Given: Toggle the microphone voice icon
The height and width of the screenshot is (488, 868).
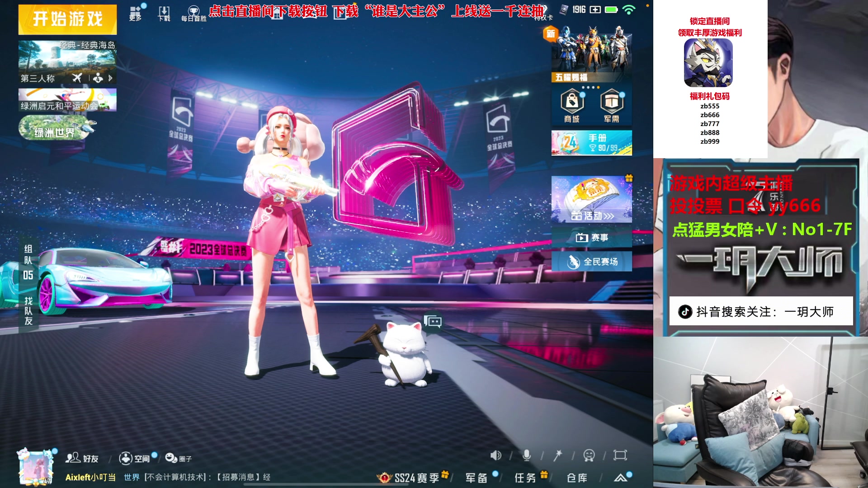Looking at the screenshot, I should (x=527, y=455).
